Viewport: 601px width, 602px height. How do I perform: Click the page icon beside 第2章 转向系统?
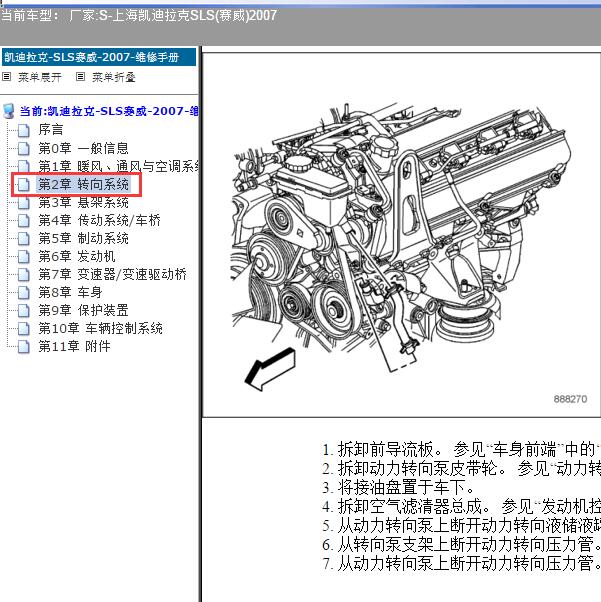pos(24,185)
